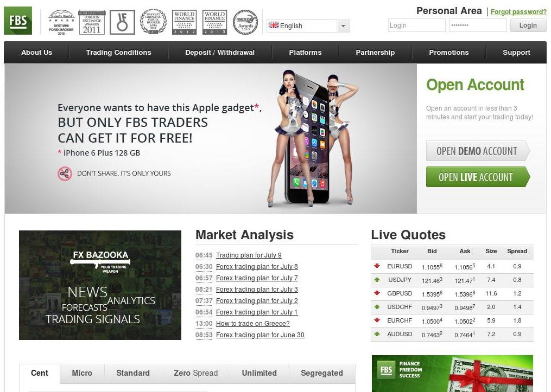Open the Deposit / Withdrawal menu

pyautogui.click(x=220, y=52)
